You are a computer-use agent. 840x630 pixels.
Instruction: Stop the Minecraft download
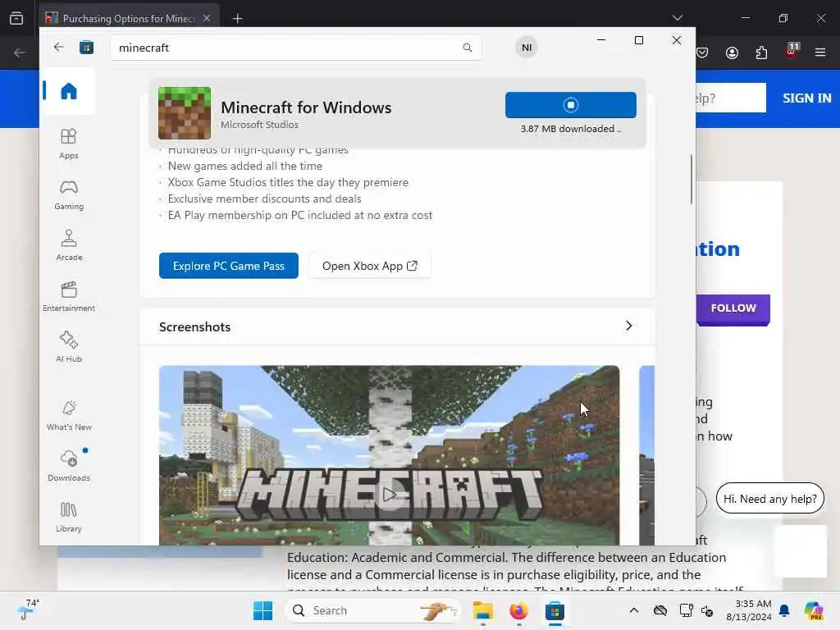point(571,105)
